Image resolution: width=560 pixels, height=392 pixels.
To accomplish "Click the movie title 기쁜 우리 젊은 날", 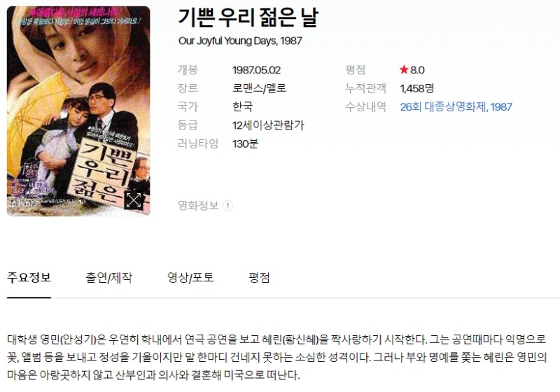I will [x=248, y=18].
